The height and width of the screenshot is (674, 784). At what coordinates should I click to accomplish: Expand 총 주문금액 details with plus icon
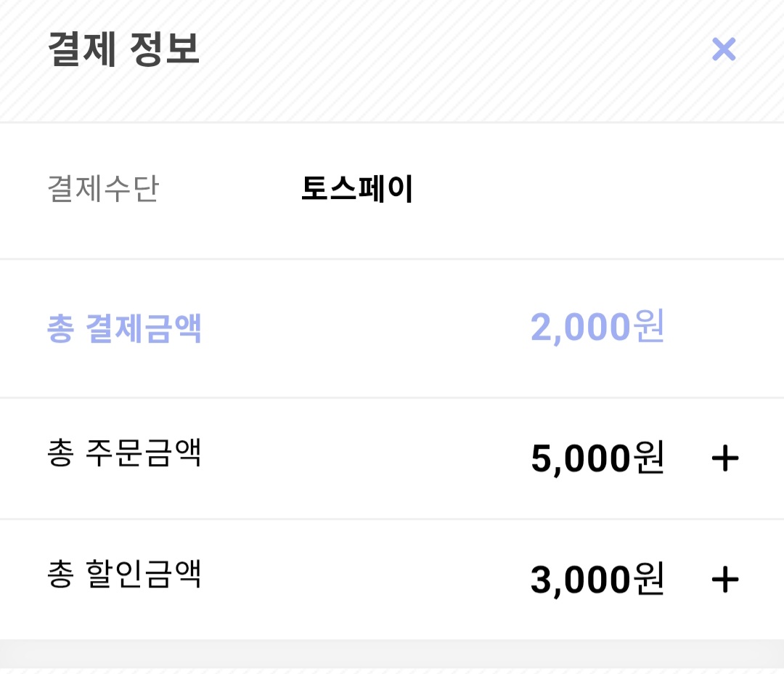point(724,459)
